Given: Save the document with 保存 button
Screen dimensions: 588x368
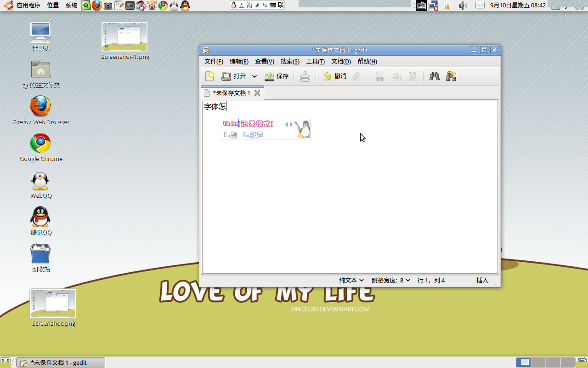Looking at the screenshot, I should click(277, 76).
